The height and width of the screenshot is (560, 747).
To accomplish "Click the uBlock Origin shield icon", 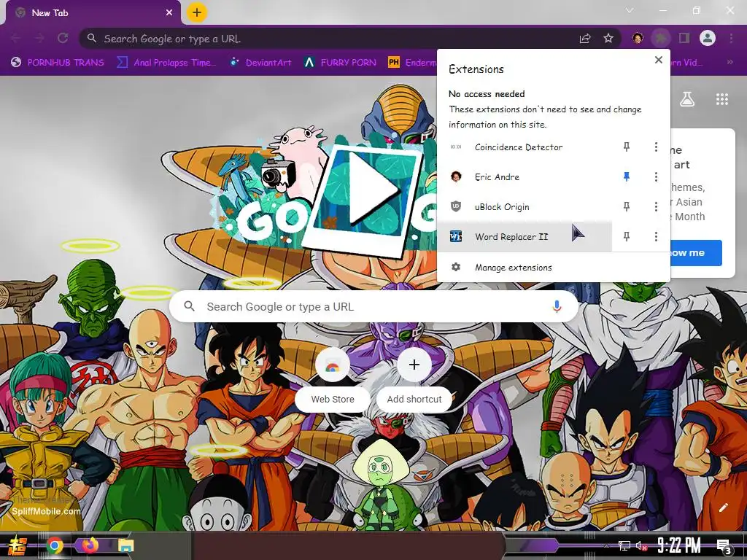I will point(456,206).
